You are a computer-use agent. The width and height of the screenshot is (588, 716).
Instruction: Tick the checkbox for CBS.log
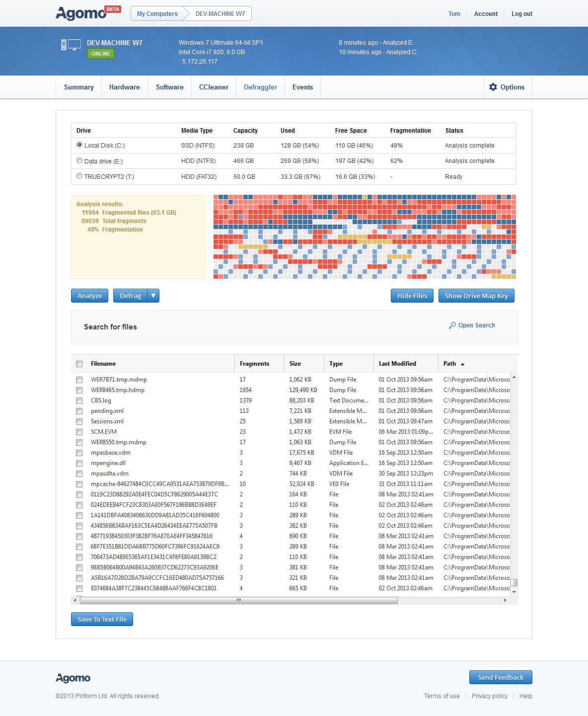click(x=79, y=400)
